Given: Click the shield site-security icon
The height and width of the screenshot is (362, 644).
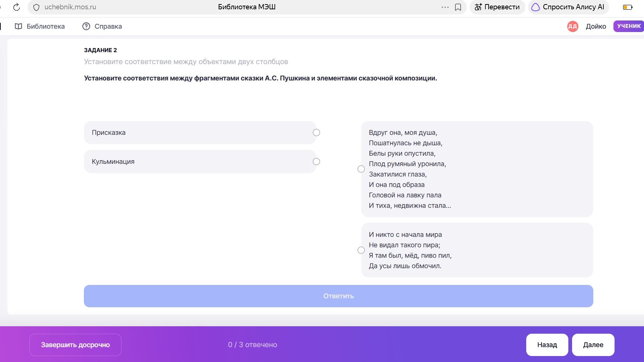Looking at the screenshot, I should click(x=36, y=7).
